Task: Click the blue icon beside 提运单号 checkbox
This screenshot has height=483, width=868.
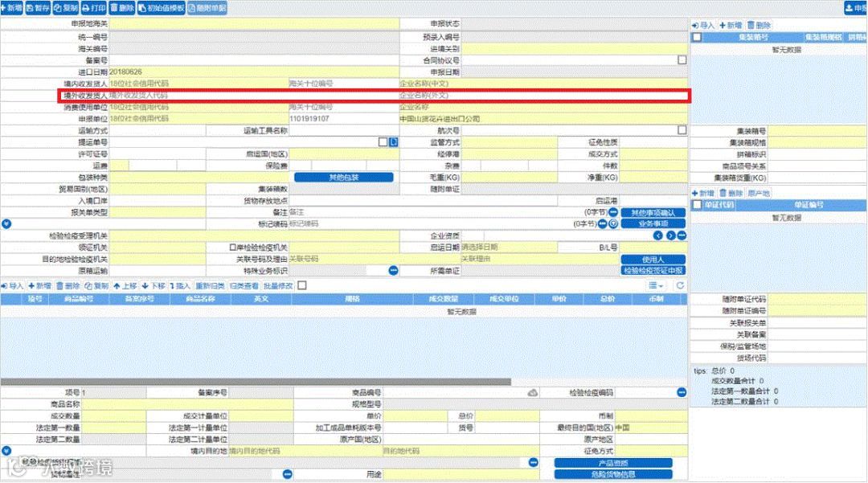Action: click(393, 142)
